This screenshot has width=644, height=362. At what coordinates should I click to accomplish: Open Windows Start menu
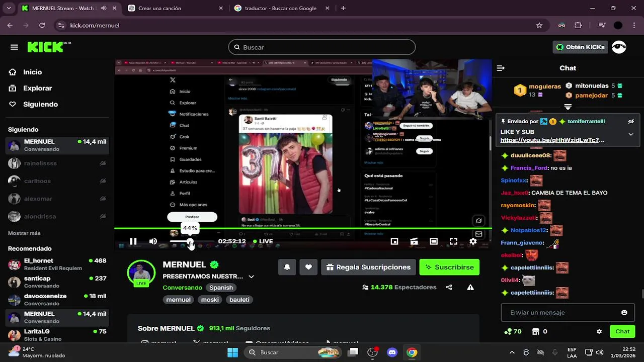click(232, 352)
